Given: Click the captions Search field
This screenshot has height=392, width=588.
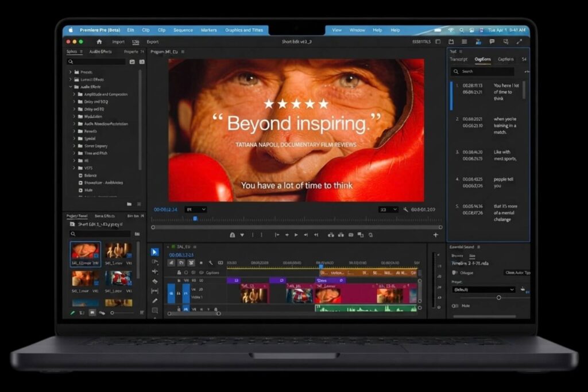Looking at the screenshot, I should coord(482,71).
